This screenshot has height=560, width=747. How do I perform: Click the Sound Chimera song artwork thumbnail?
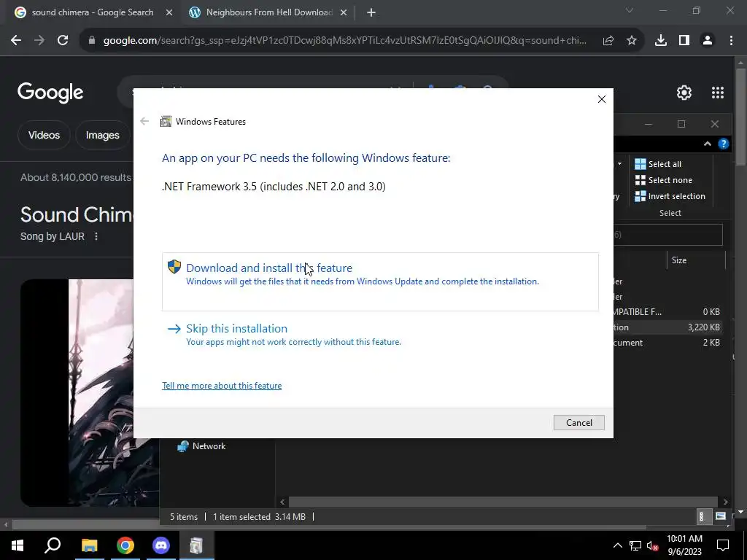tap(90, 393)
